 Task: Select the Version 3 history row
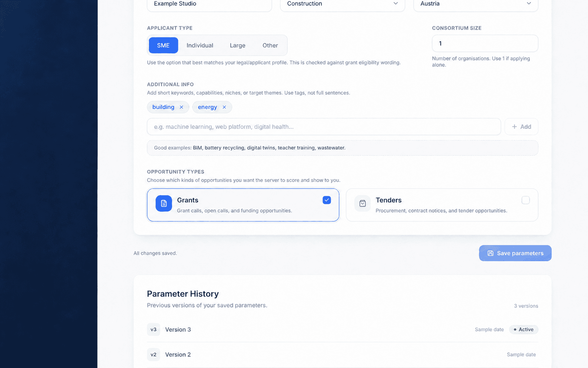343,329
